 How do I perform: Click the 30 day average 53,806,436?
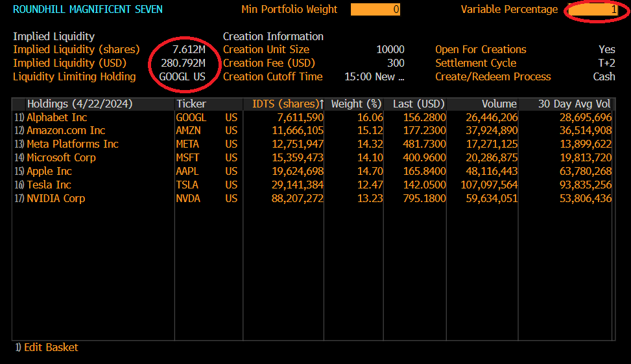[x=586, y=198]
